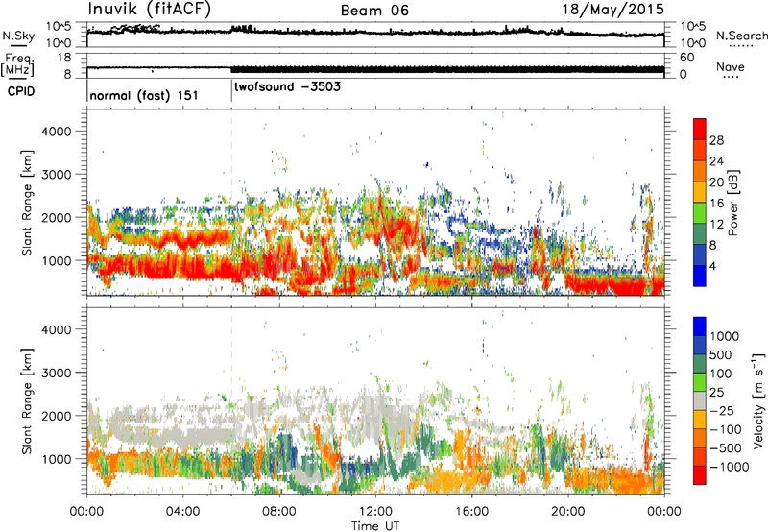Click the "Time UT" axis title

click(x=375, y=526)
